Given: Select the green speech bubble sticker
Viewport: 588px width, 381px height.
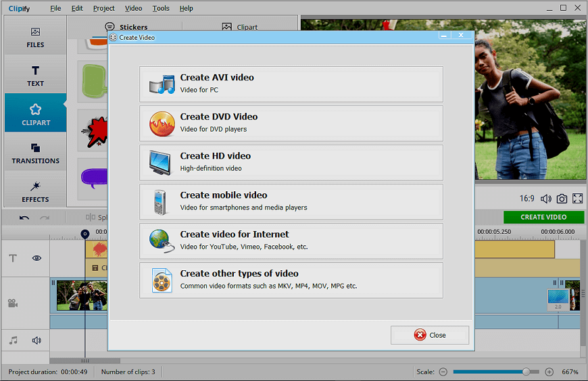Looking at the screenshot, I should tap(94, 81).
